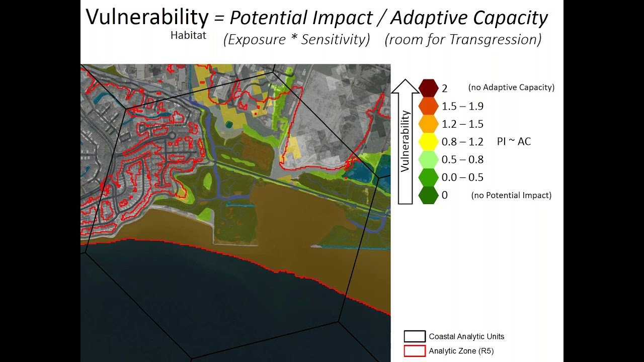This screenshot has width=644, height=362.
Task: Select the green hexagon labeled 0.0 – 0.5
Action: tap(429, 177)
